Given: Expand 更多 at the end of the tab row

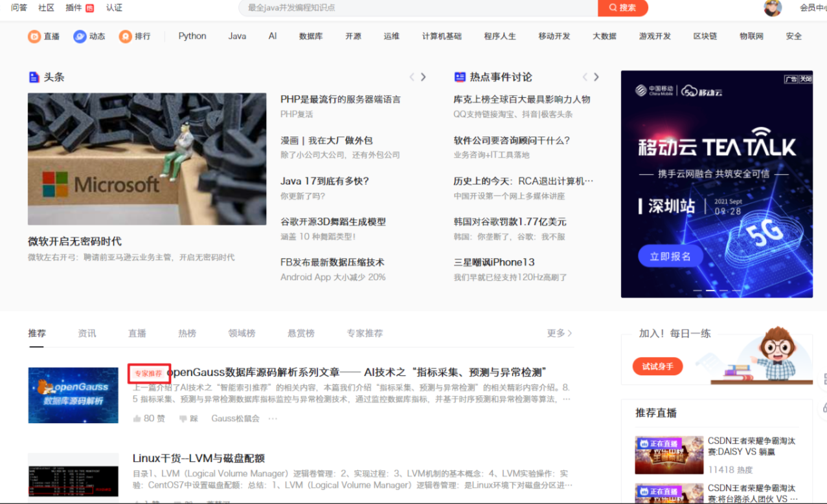Looking at the screenshot, I should [x=560, y=333].
